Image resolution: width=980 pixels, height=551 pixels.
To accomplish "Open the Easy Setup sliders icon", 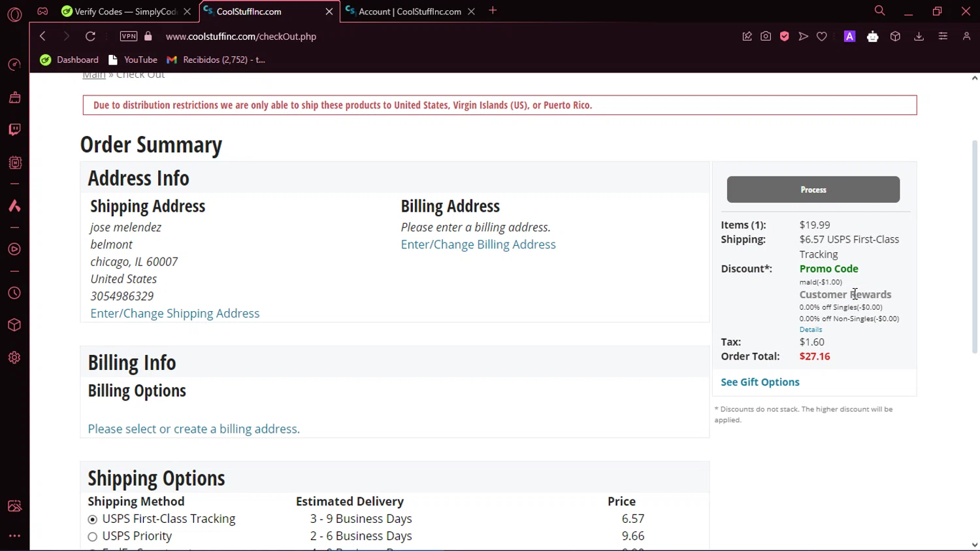I will coord(943,37).
